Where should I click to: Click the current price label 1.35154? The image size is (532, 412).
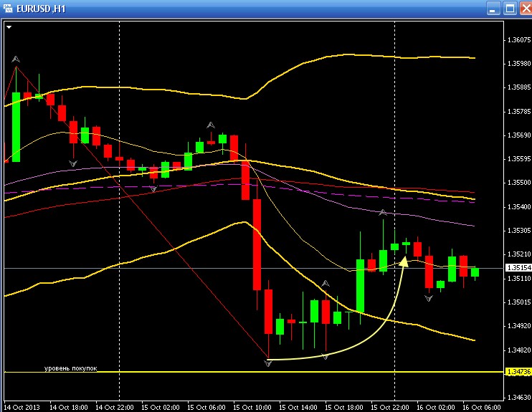tap(518, 268)
